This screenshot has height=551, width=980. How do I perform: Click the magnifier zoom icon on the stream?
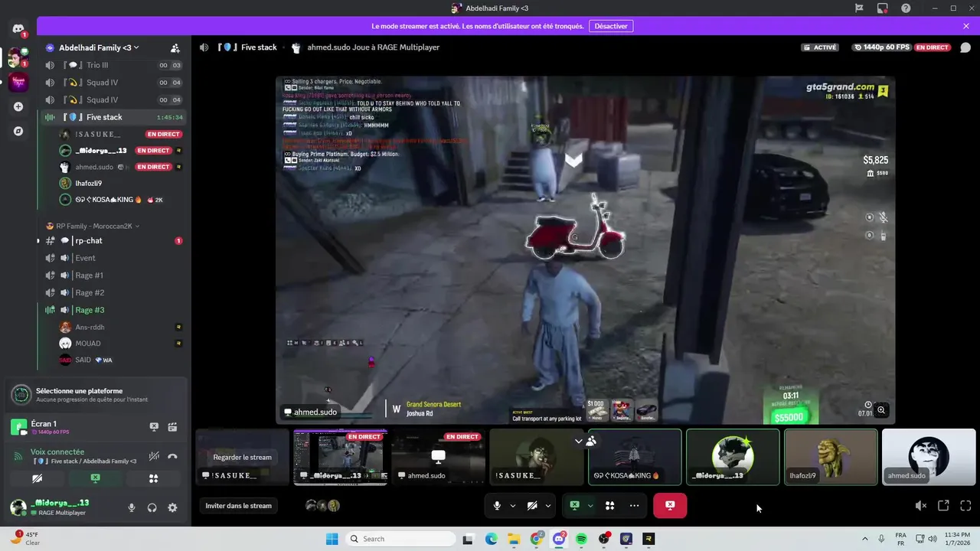(881, 411)
